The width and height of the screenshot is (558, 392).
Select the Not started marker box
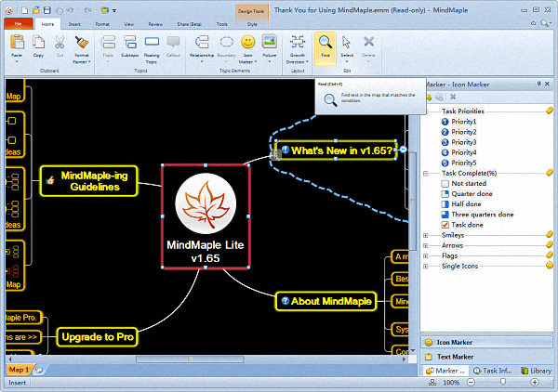pyautogui.click(x=445, y=184)
